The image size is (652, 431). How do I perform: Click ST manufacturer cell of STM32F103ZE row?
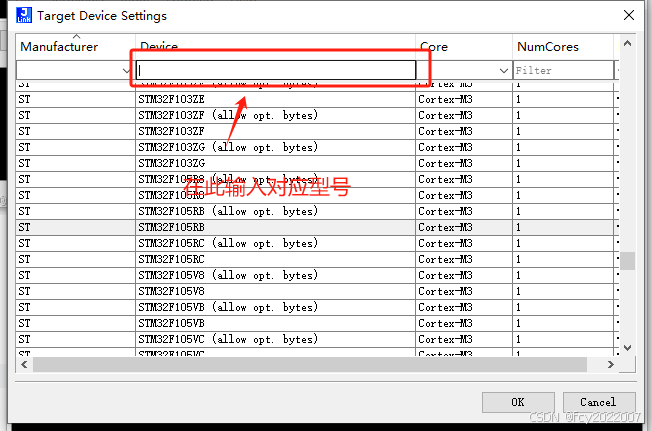coord(76,99)
